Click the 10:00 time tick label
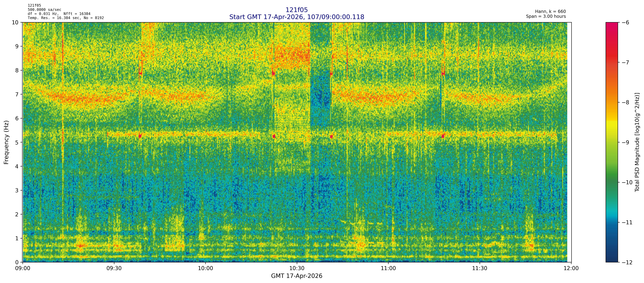Viewport: 644px width, 283px height. [x=205, y=269]
